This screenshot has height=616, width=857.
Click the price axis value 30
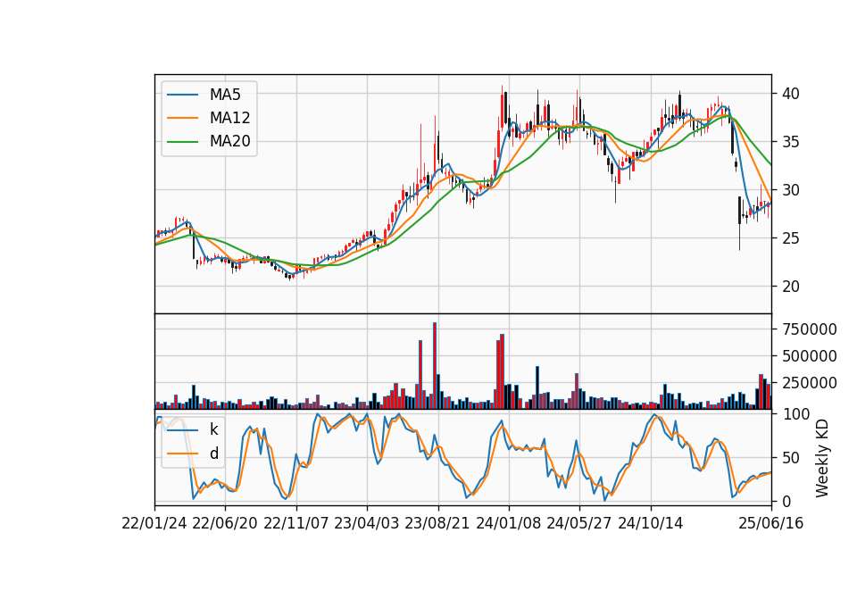pos(790,190)
